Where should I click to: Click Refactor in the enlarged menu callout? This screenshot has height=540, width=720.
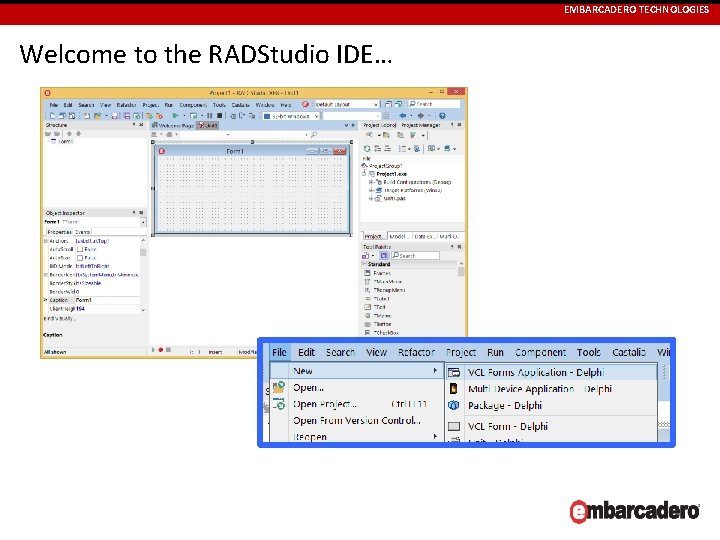416,352
